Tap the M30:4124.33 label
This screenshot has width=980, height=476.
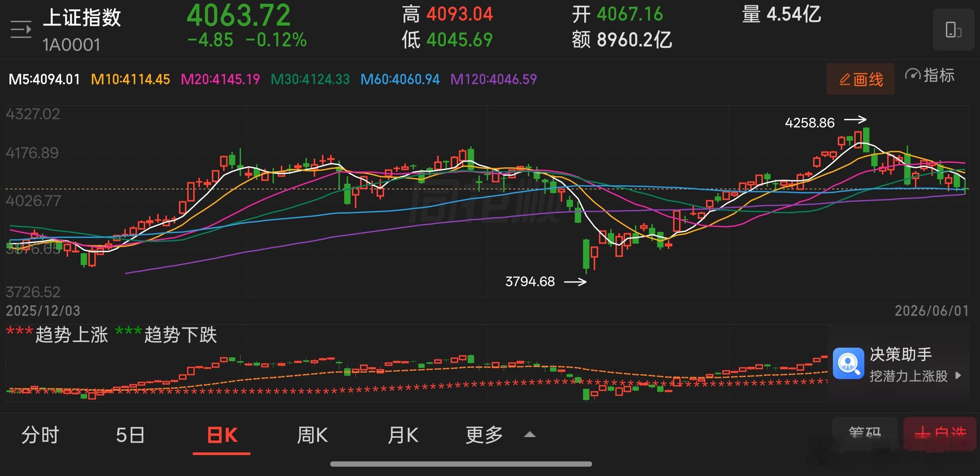(x=310, y=79)
